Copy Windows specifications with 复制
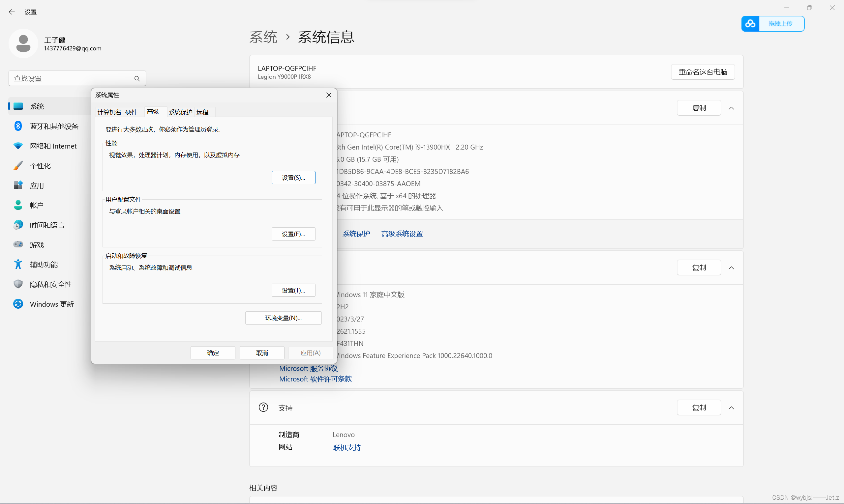844x504 pixels. 699,268
